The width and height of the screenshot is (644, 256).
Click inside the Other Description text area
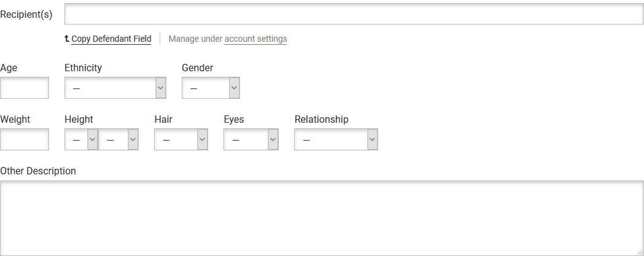pyautogui.click(x=322, y=218)
